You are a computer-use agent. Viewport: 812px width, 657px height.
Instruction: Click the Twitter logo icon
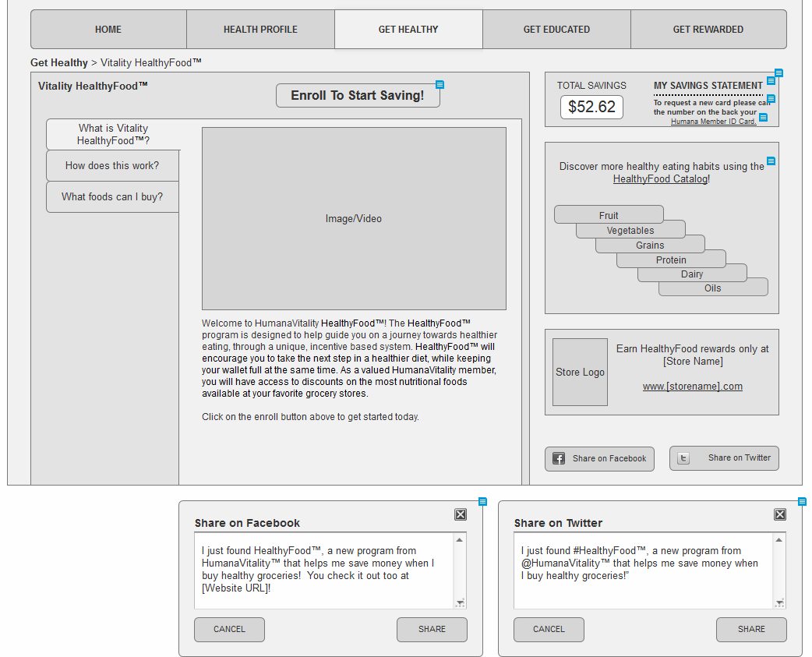click(683, 458)
